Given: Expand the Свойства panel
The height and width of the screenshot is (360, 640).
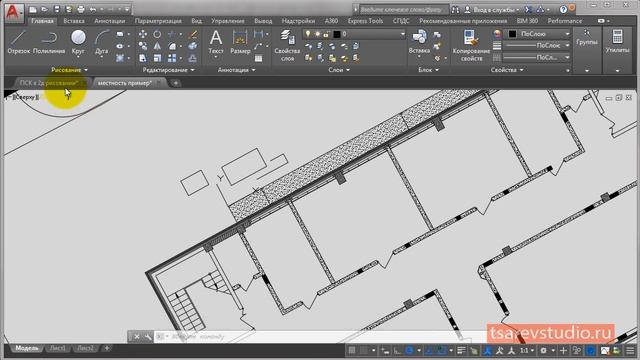Looking at the screenshot, I should point(507,70).
